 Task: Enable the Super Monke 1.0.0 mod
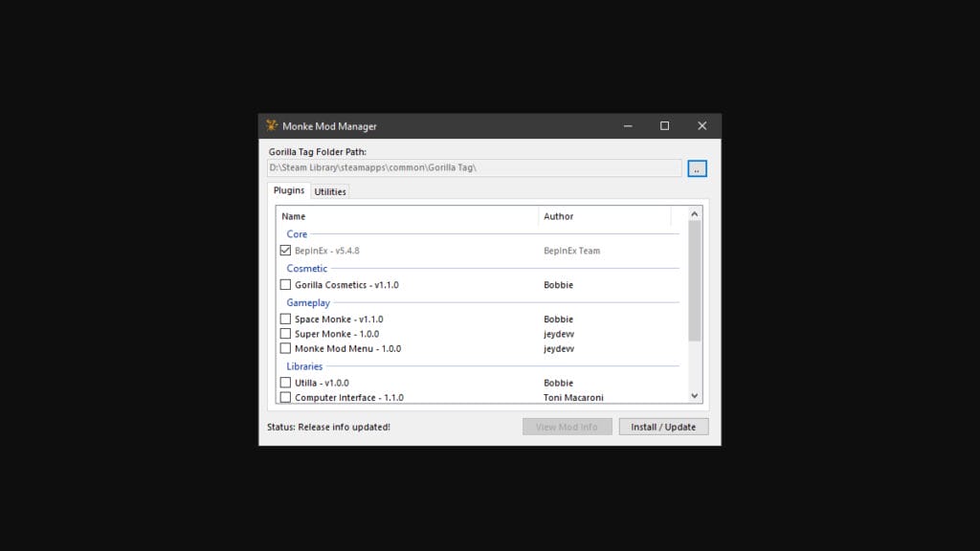click(285, 333)
